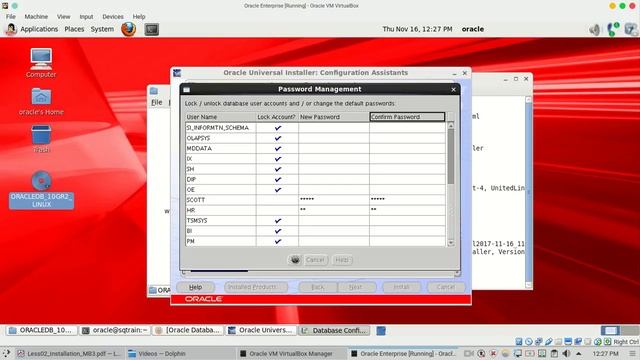This screenshot has width=640, height=360.
Task: Toggle Lock Account for DIP
Action: point(278,179)
